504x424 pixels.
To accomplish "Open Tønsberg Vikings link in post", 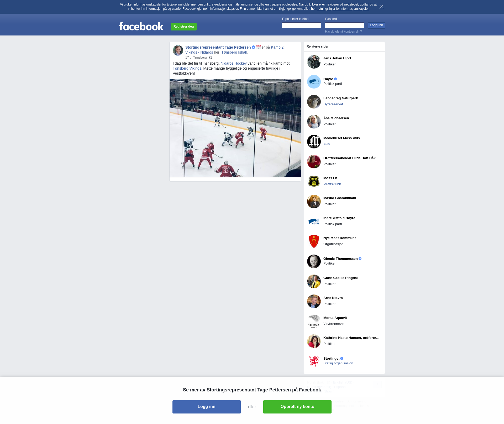I will tap(187, 68).
